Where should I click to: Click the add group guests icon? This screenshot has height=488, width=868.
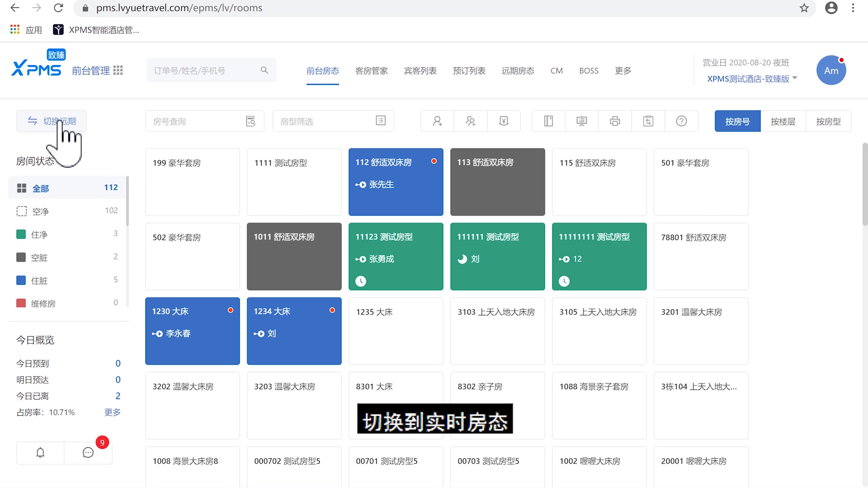click(x=471, y=121)
